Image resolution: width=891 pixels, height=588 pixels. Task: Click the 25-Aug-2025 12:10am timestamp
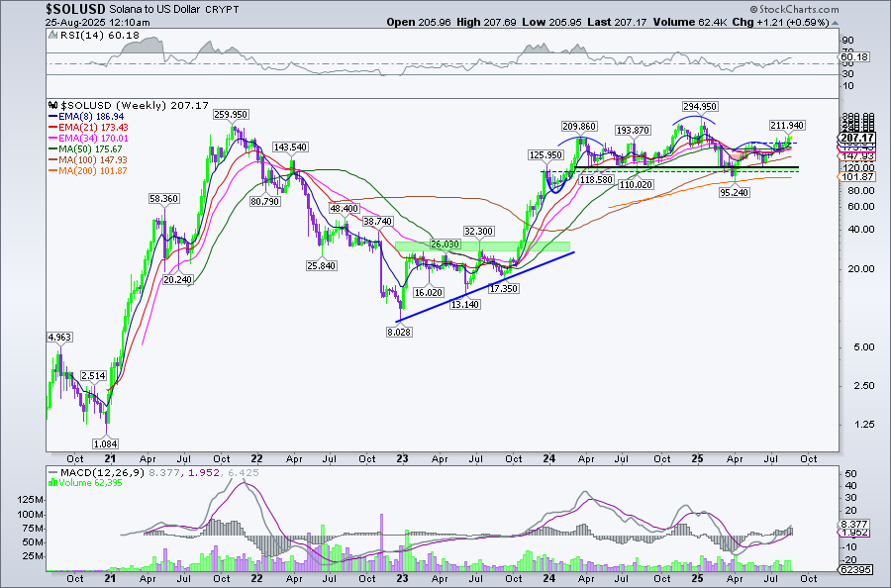98,22
